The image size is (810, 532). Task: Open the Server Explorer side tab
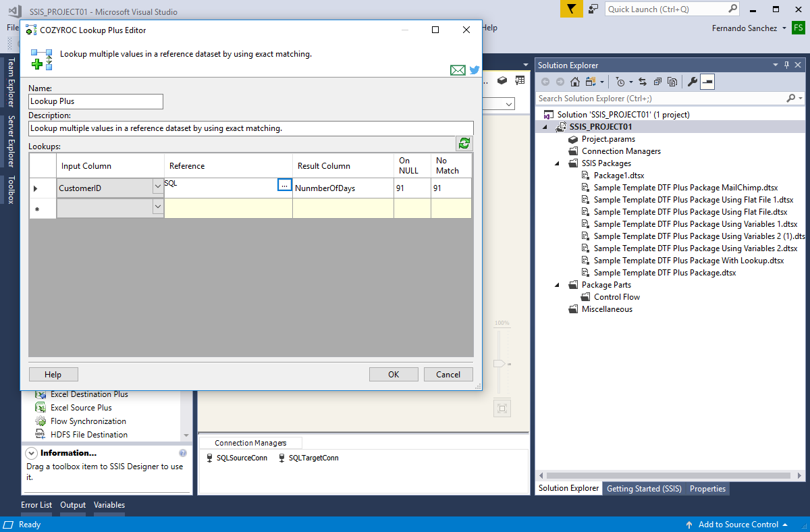[11, 141]
